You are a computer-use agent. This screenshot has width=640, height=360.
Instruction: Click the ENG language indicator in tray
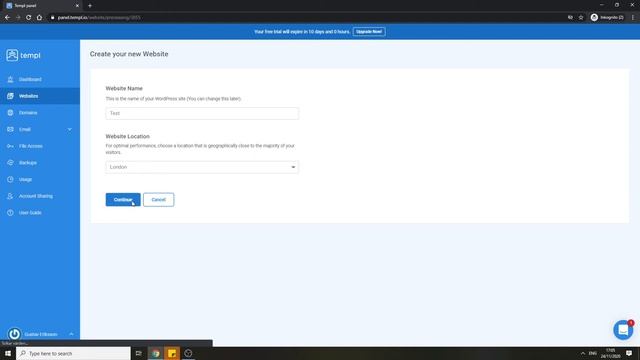[593, 353]
